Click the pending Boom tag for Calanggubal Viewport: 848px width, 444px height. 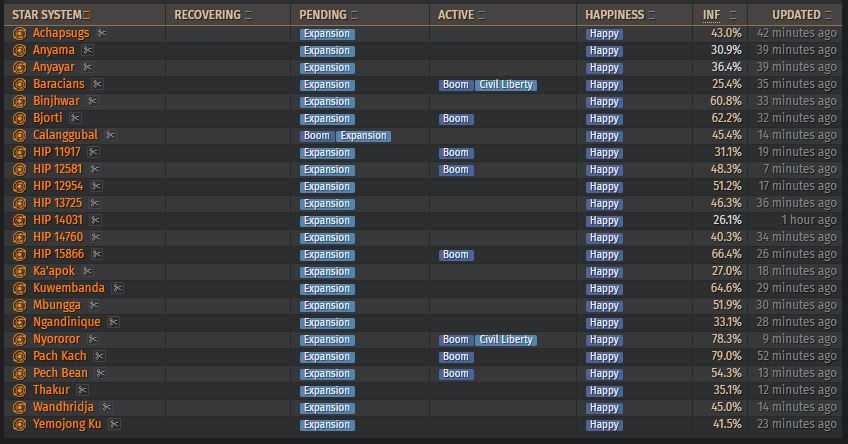tap(316, 136)
